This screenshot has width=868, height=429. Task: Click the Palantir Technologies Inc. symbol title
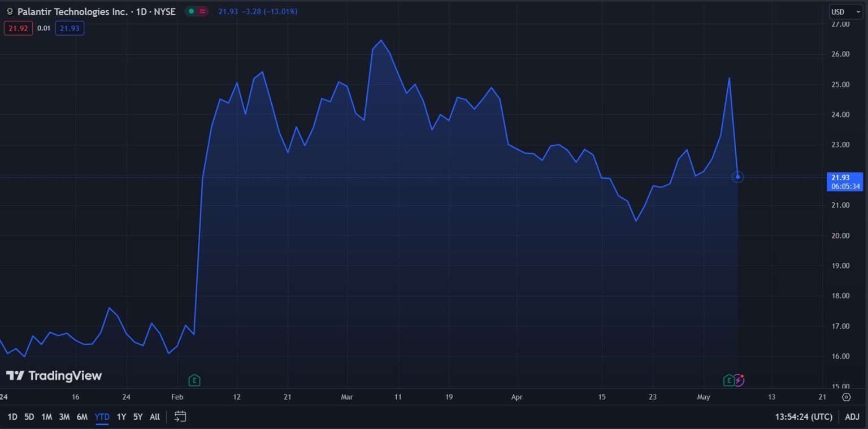coord(72,11)
